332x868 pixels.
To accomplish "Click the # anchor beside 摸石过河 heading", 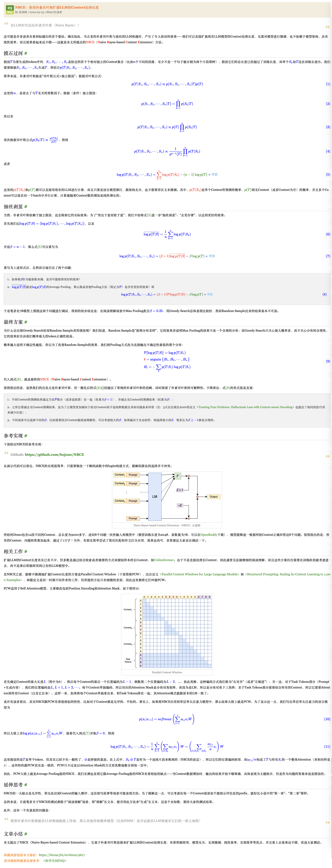I will click(26, 53).
